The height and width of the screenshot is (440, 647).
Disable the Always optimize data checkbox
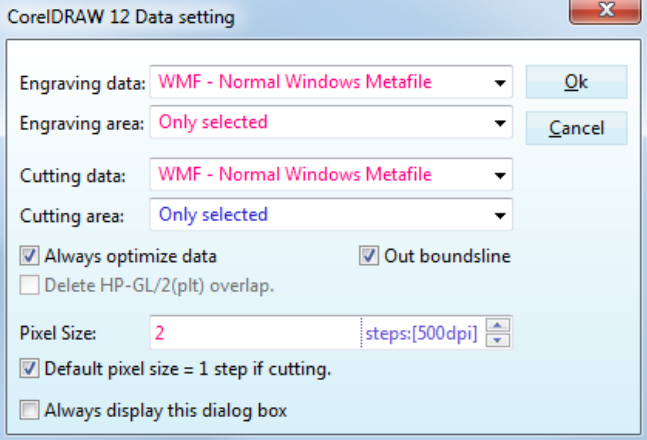coord(30,256)
